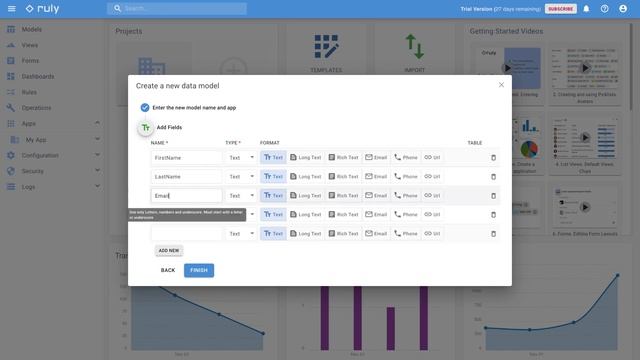Focus the top search box
Viewport: 640px width, 360px height.
coord(177,8)
